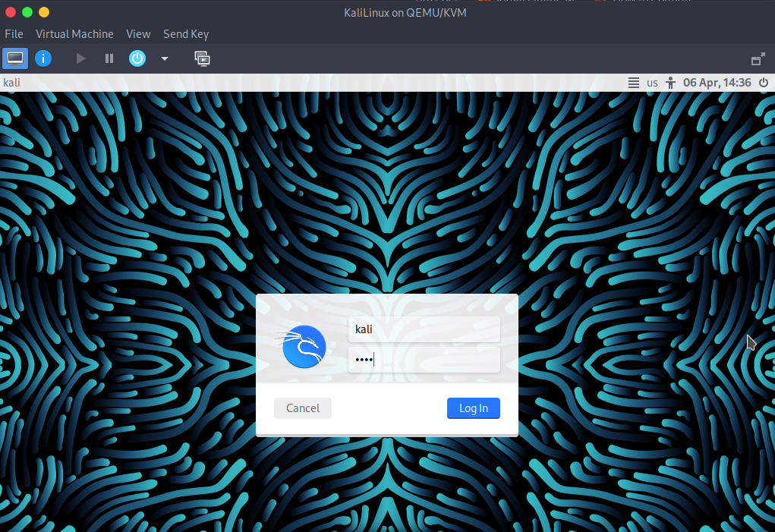Click the green window button

27,12
